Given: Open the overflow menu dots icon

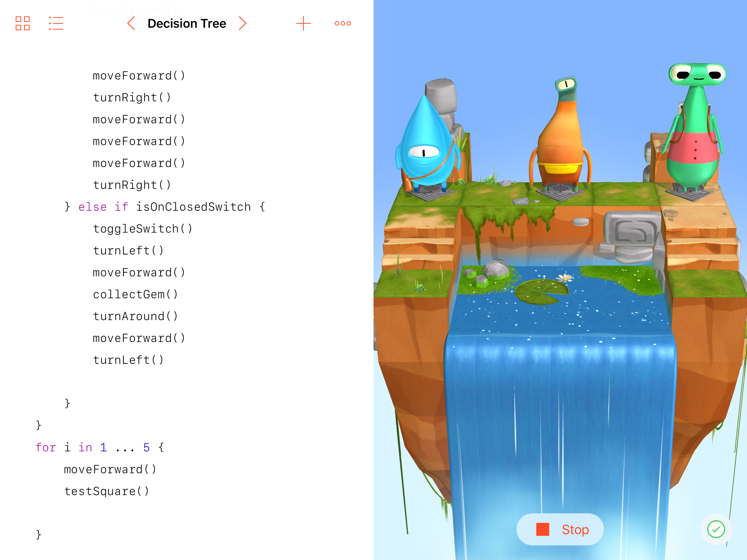Looking at the screenshot, I should (342, 24).
